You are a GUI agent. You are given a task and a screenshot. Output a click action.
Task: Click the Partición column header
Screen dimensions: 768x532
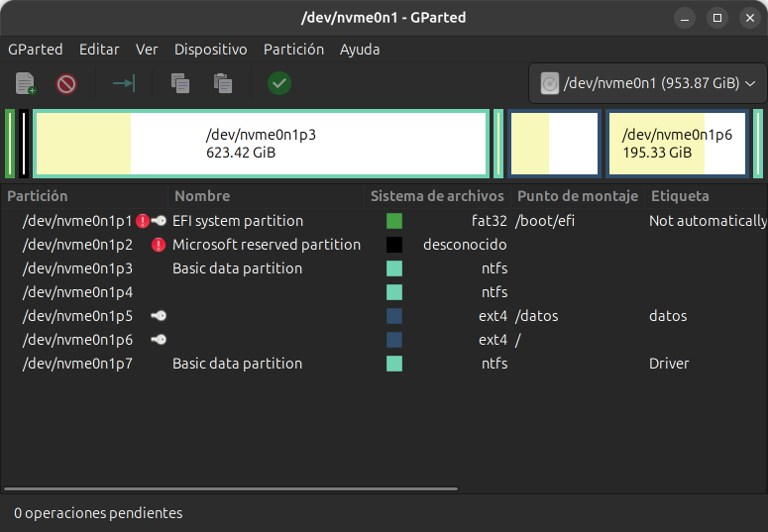[x=84, y=196]
